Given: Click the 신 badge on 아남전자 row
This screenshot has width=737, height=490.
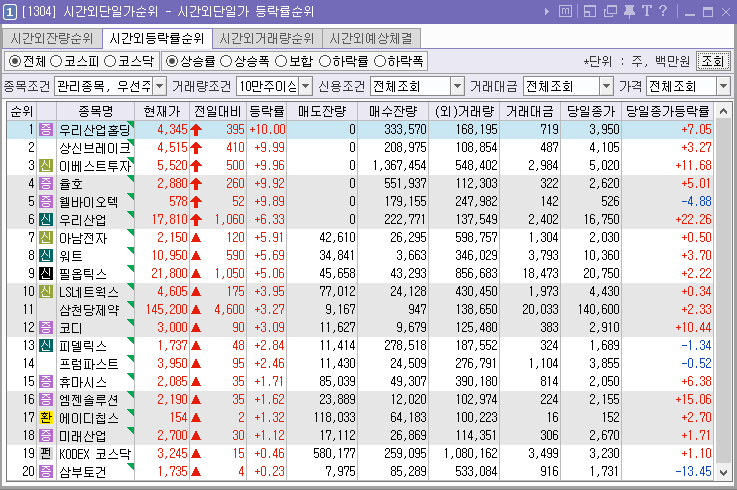Looking at the screenshot, I should 46,237.
